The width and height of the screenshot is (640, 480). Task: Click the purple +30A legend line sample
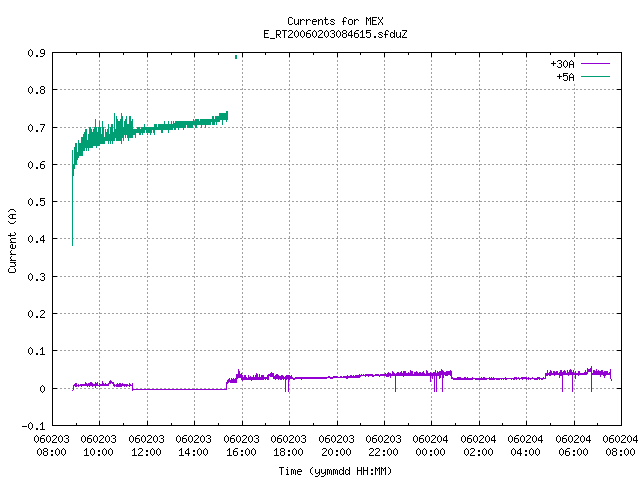595,64
